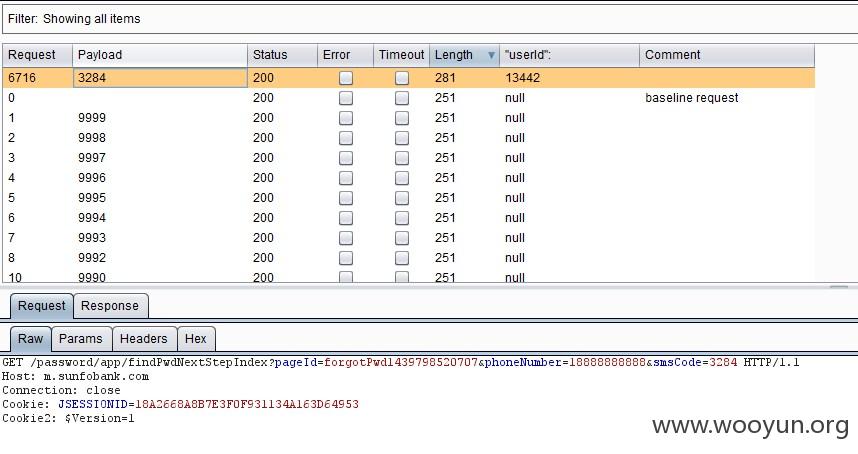Toggle Error checkbox in baseline request row
The height and width of the screenshot is (454, 858).
point(346,98)
